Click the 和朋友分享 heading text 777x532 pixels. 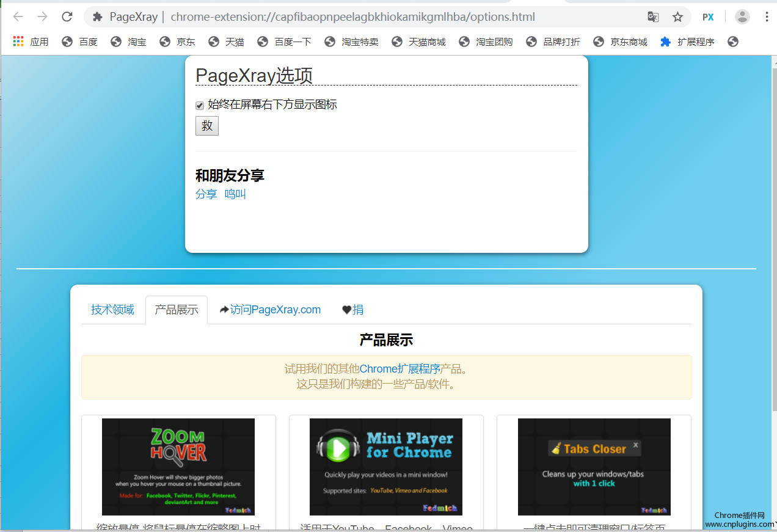230,176
